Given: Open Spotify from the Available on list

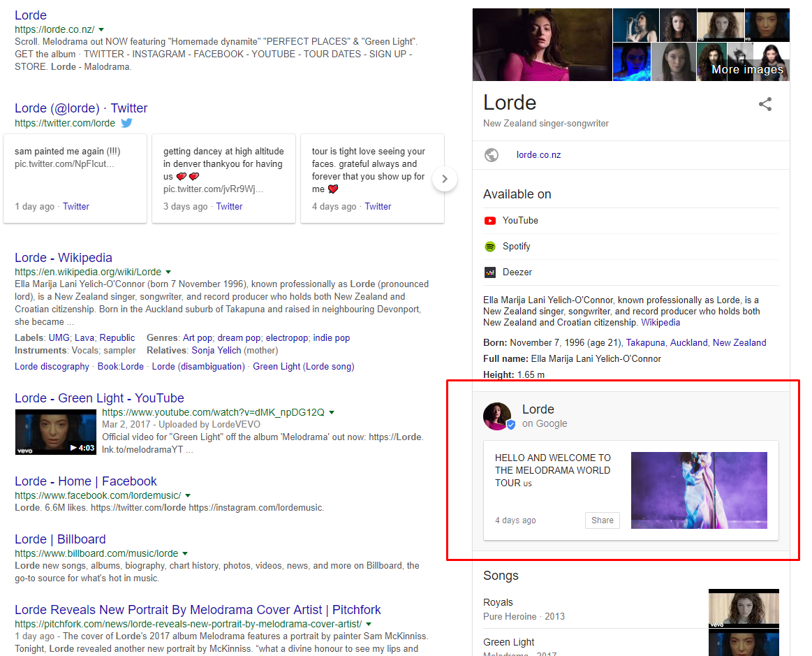Looking at the screenshot, I should pos(512,246).
